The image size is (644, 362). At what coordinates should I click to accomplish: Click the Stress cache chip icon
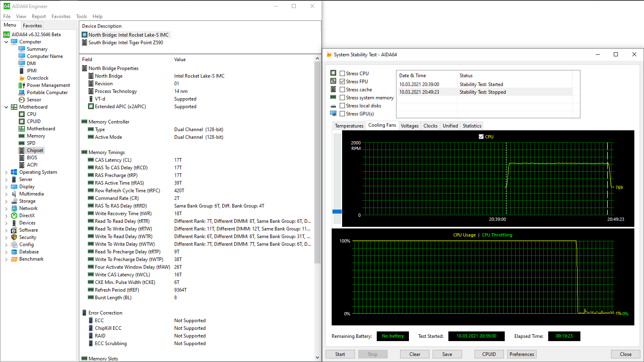pyautogui.click(x=333, y=89)
